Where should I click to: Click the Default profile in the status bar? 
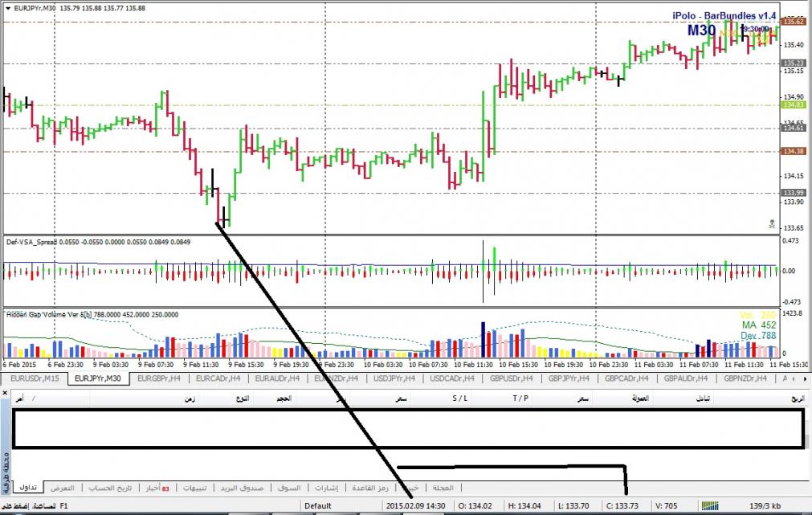319,505
